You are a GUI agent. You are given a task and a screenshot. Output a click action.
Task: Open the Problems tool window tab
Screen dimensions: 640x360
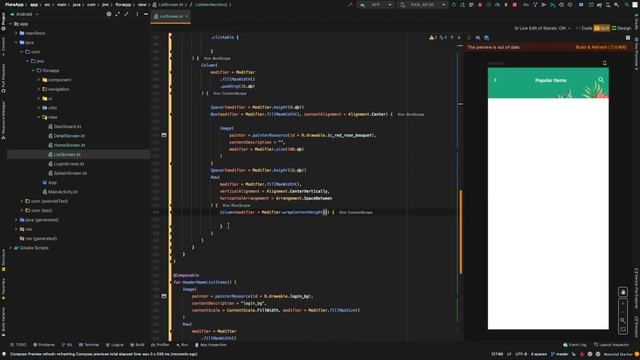tap(44, 345)
